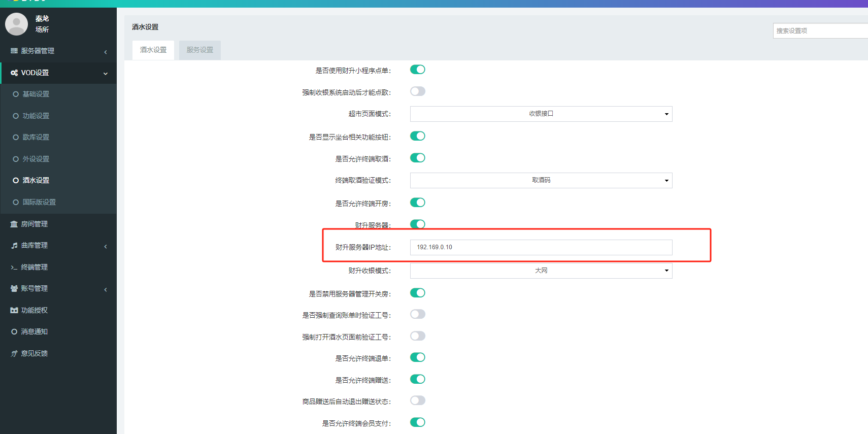
Task: Enable 是否强制查询账单时验证工号 switch
Action: pyautogui.click(x=418, y=314)
